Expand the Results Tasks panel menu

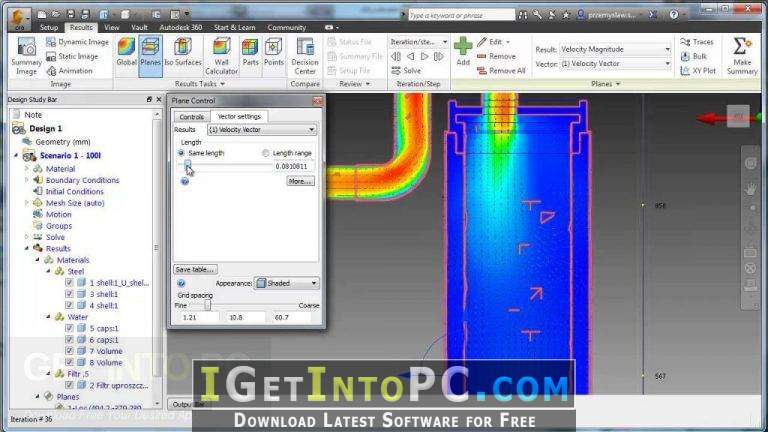click(x=200, y=84)
